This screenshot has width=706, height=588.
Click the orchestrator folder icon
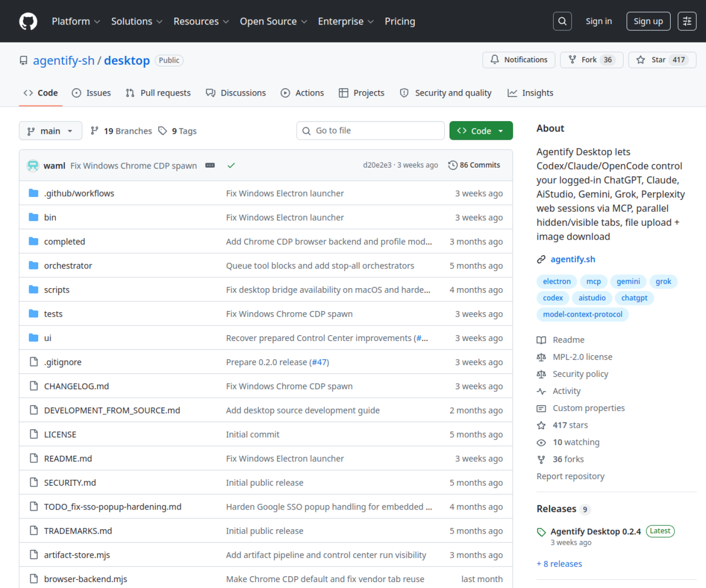[33, 265]
